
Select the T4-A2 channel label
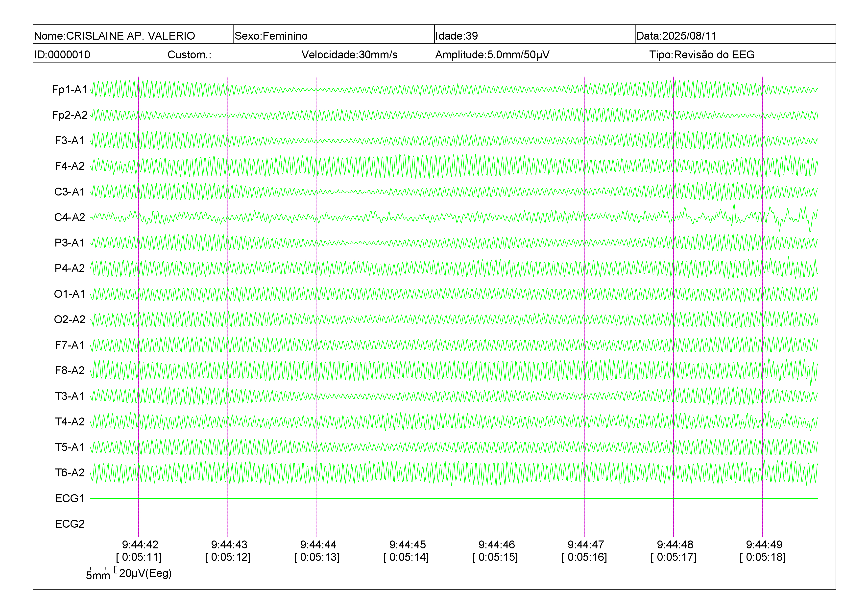(x=70, y=421)
